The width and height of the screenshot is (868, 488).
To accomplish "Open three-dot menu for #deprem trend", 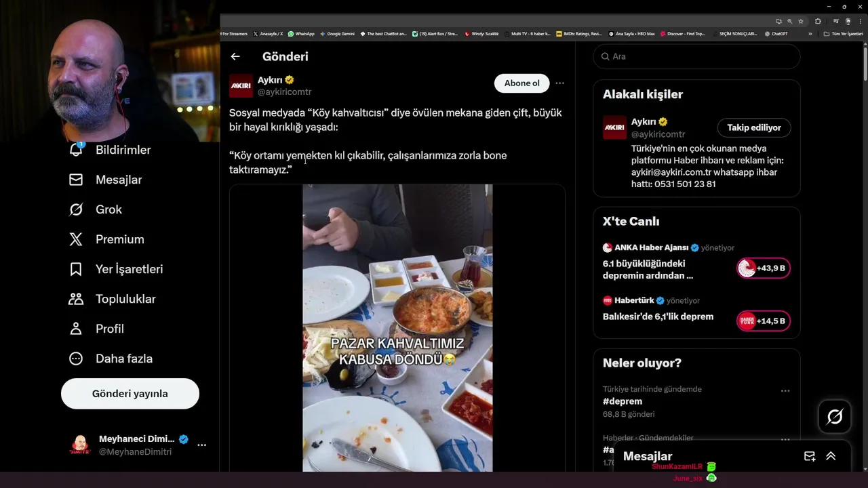I will [x=785, y=391].
